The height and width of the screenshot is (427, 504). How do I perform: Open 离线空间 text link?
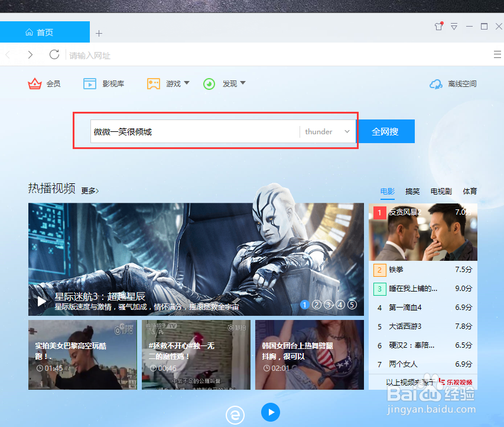[462, 84]
